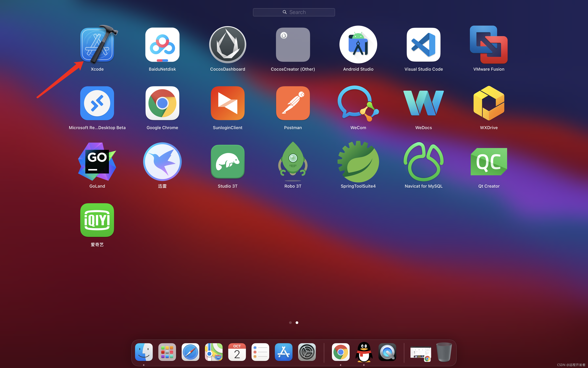The image size is (588, 368).
Task: Open CocosDashboard
Action: (228, 45)
